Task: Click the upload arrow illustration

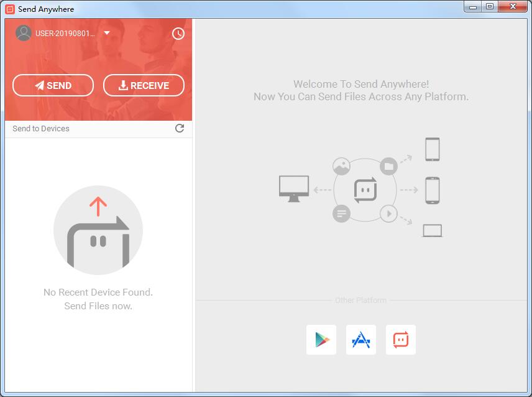Action: pos(98,230)
